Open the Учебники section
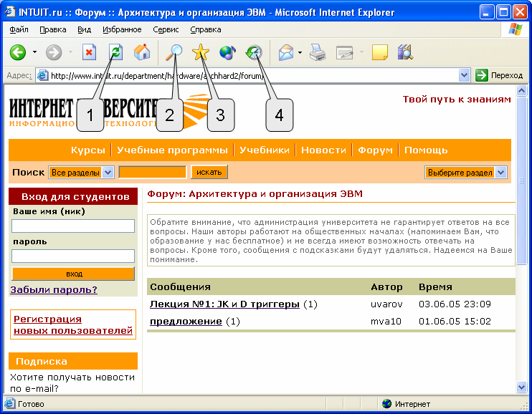Image resolution: width=532 pixels, height=414 pixels. point(265,150)
